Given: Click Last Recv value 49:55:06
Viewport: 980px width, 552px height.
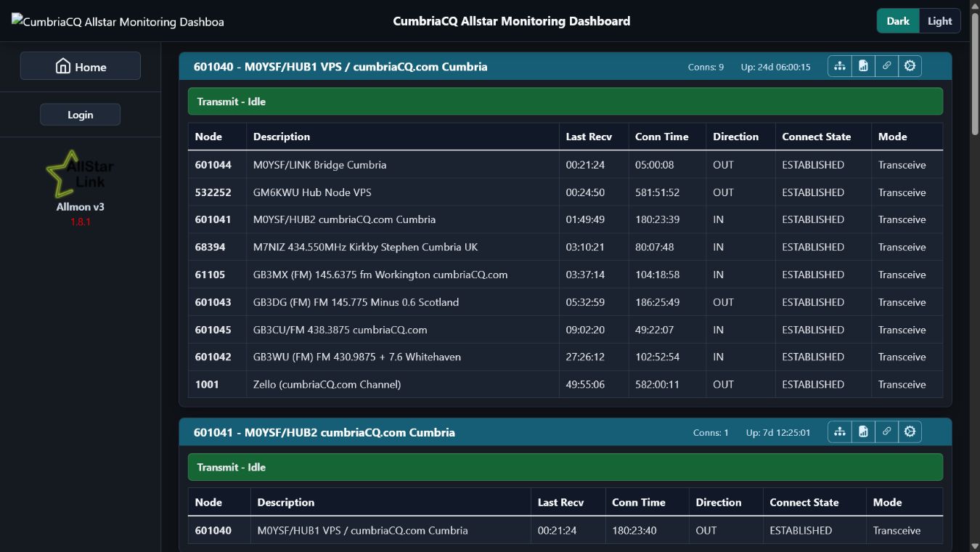Looking at the screenshot, I should tap(585, 384).
